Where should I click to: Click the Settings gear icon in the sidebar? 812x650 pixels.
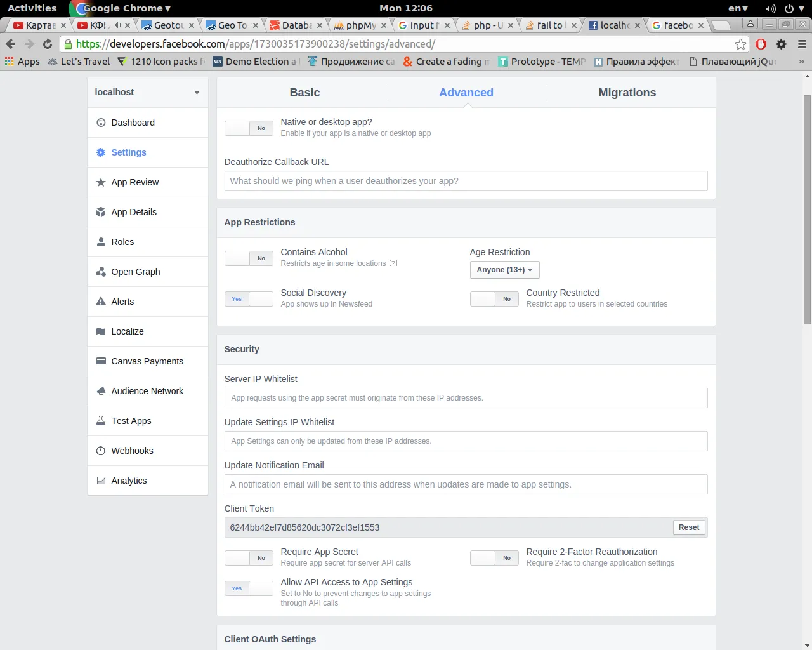tap(101, 152)
